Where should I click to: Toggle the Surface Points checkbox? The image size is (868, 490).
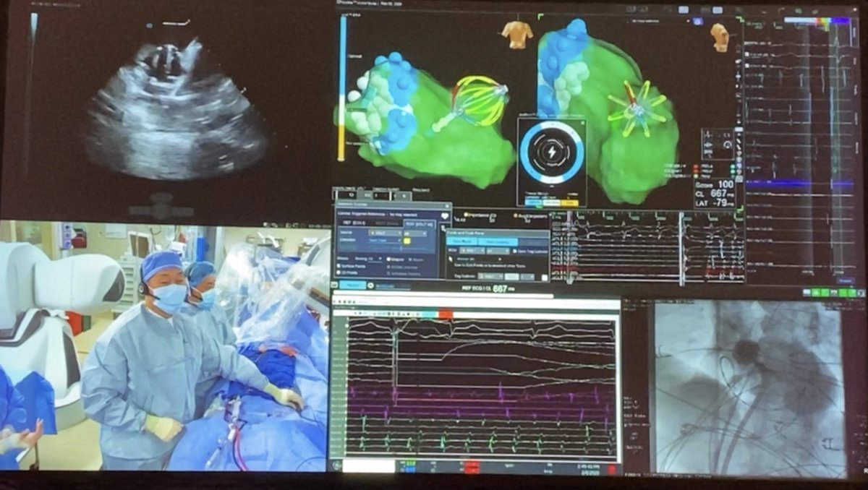tap(339, 266)
